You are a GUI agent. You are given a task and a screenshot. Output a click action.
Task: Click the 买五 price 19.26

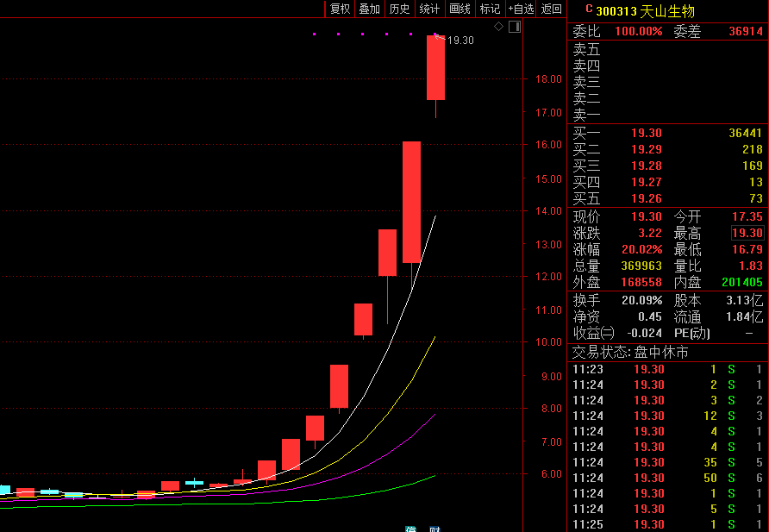point(646,198)
